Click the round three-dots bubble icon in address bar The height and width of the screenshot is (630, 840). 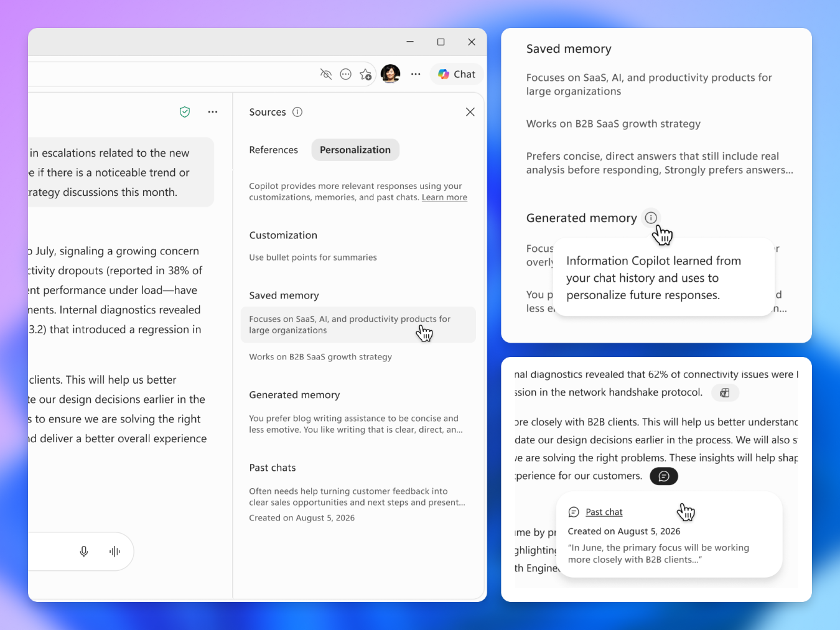click(x=346, y=74)
